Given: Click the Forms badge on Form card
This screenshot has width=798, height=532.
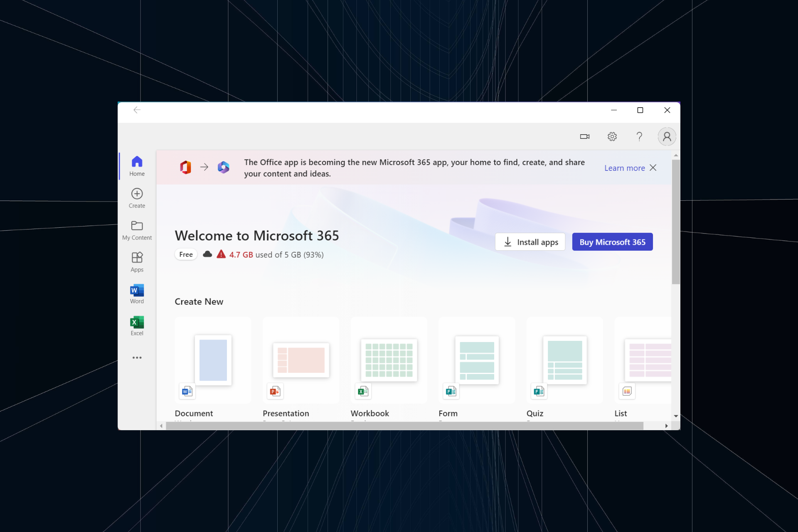Looking at the screenshot, I should [x=451, y=391].
